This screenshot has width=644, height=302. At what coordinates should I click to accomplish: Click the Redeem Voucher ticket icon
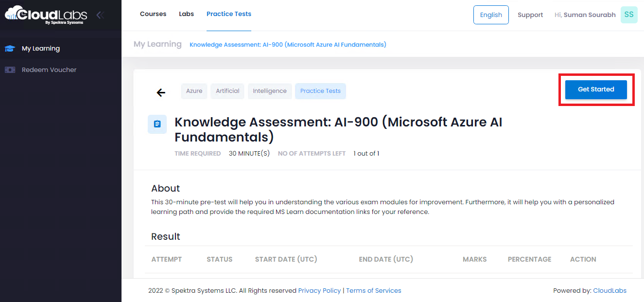[10, 70]
